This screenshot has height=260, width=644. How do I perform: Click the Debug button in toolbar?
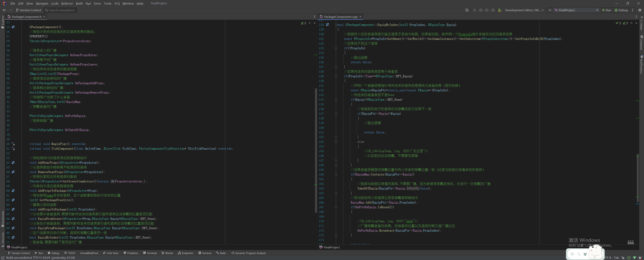(621, 10)
